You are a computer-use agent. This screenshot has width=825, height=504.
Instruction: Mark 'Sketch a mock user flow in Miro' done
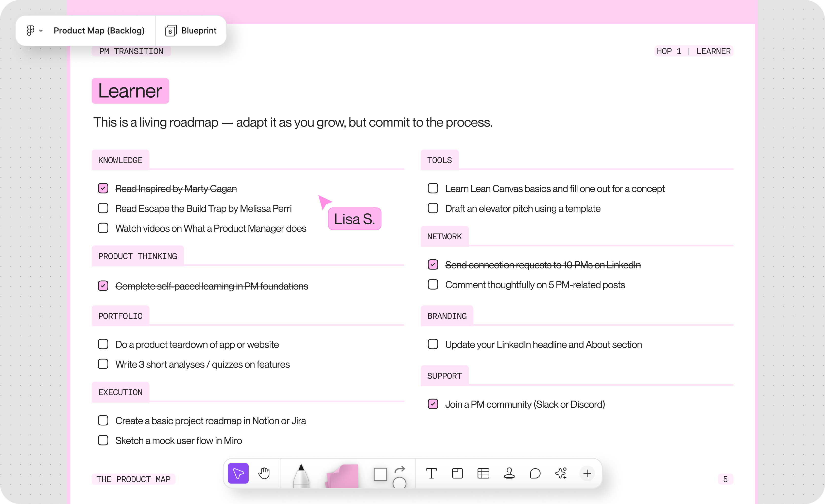pyautogui.click(x=103, y=440)
